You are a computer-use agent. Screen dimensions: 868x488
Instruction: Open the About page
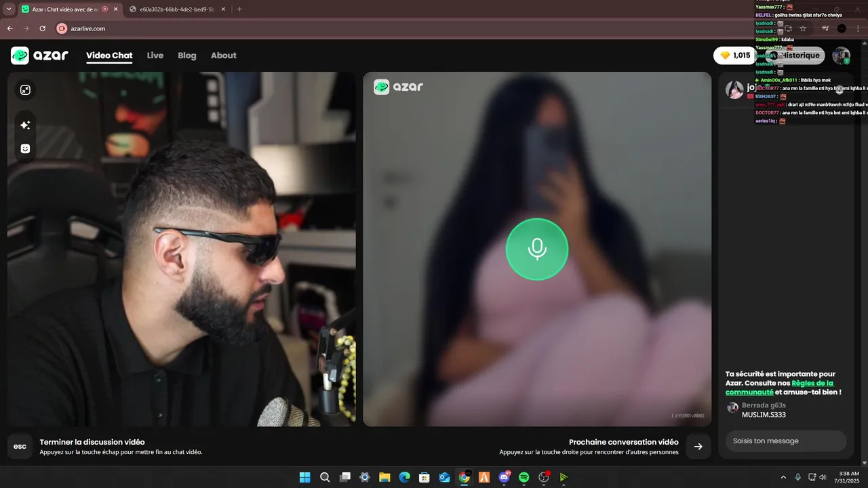(x=223, y=56)
